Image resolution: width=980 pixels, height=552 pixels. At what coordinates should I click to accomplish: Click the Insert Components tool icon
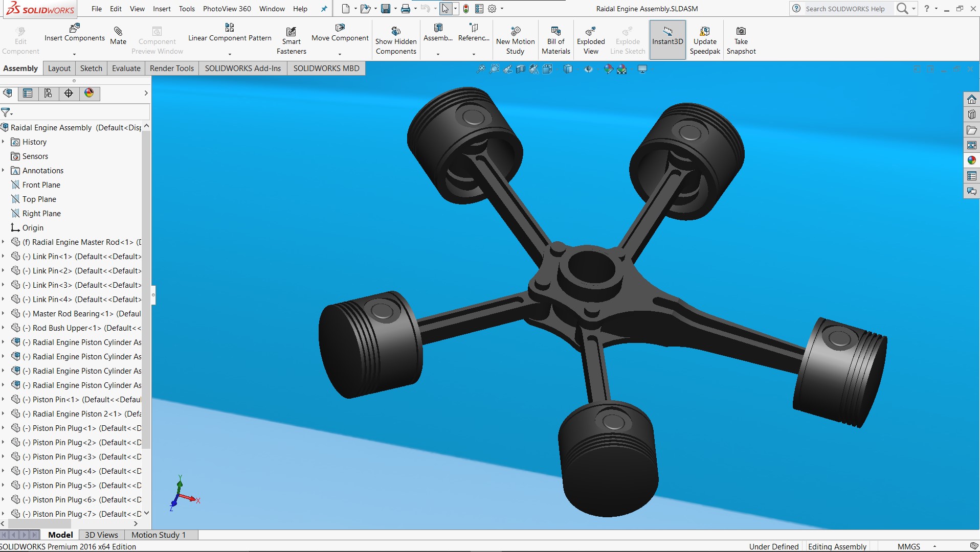click(75, 28)
